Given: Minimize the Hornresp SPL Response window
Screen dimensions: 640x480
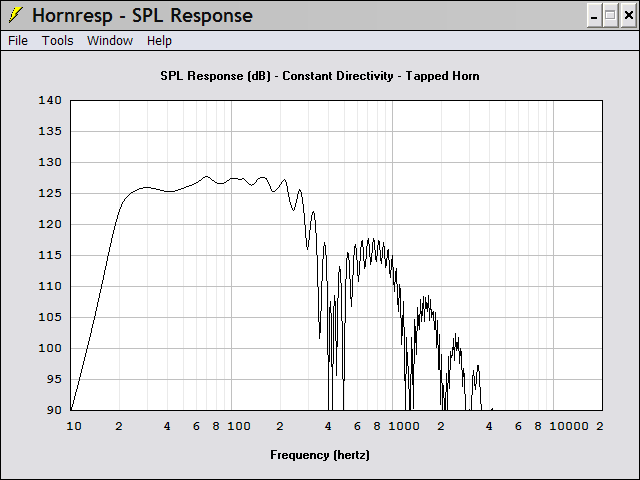Looking at the screenshot, I should 594,16.
